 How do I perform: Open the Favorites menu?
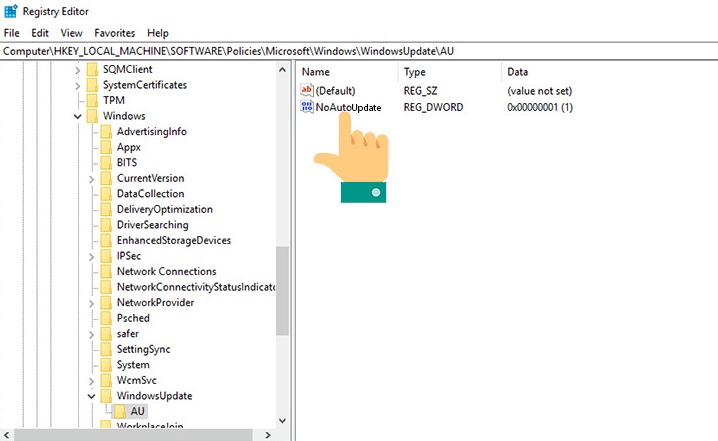[x=114, y=33]
